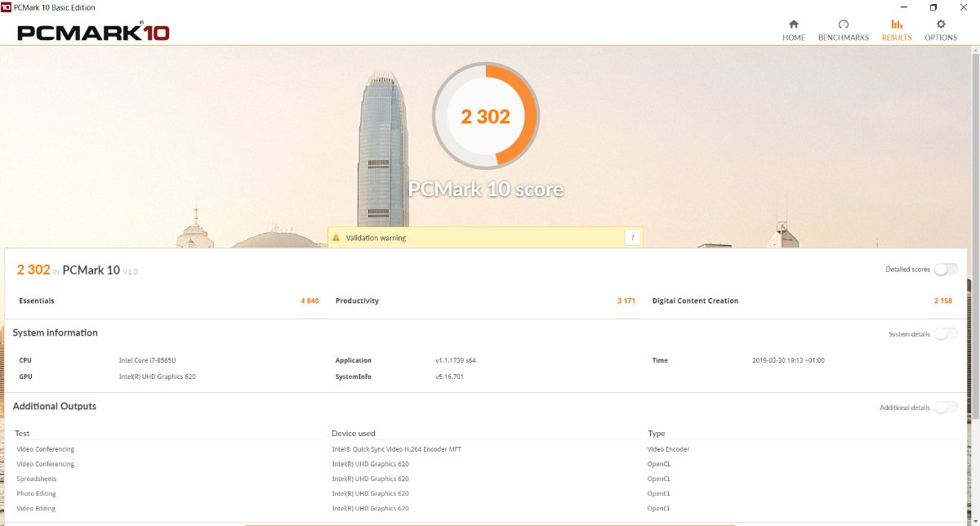Click the PCMark 10 logo
Screen dimensions: 980x526
93,33
